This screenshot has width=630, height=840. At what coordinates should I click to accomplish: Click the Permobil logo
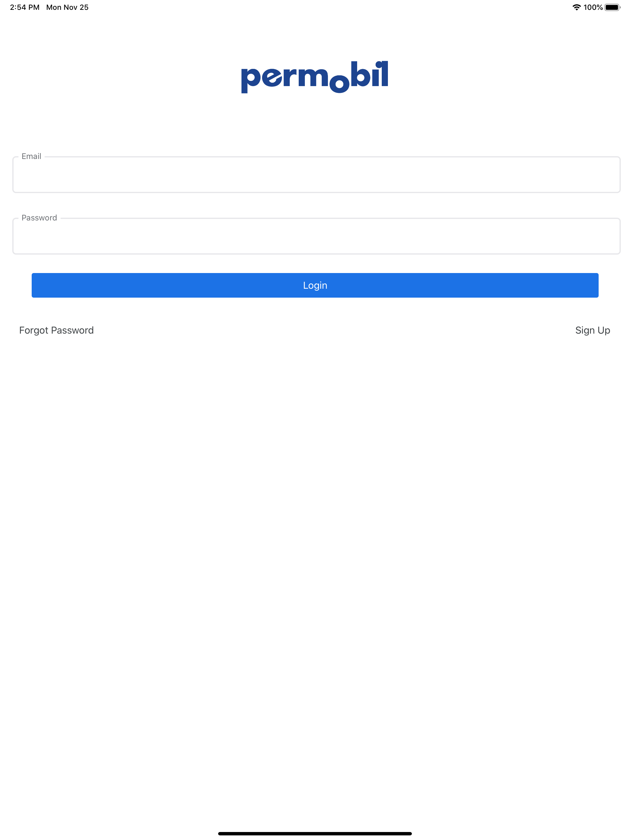click(x=315, y=77)
